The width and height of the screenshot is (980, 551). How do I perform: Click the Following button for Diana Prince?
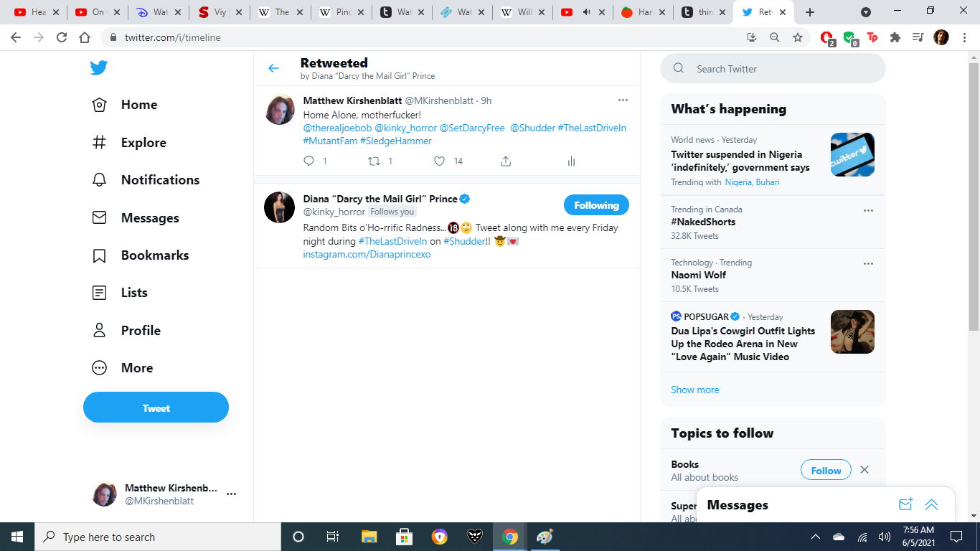596,205
